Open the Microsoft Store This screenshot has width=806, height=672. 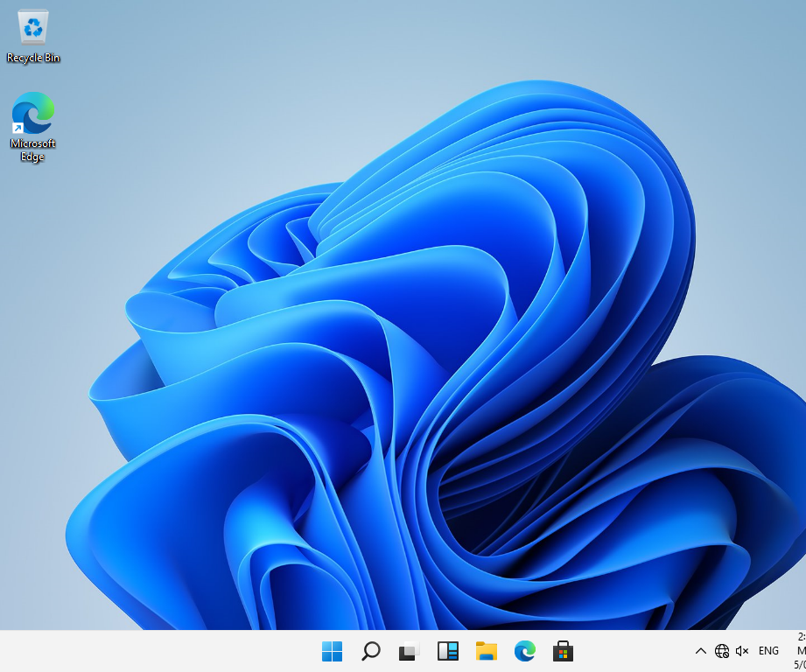[563, 651]
